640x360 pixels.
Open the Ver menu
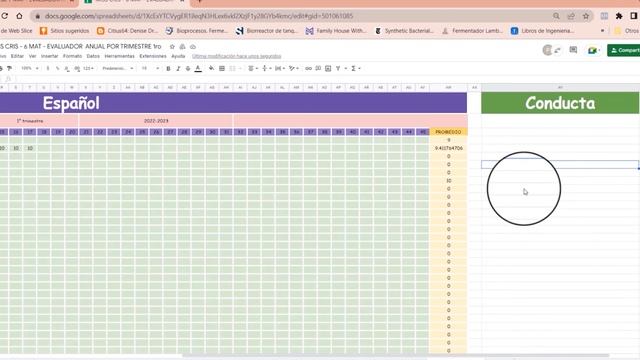[x=33, y=56]
